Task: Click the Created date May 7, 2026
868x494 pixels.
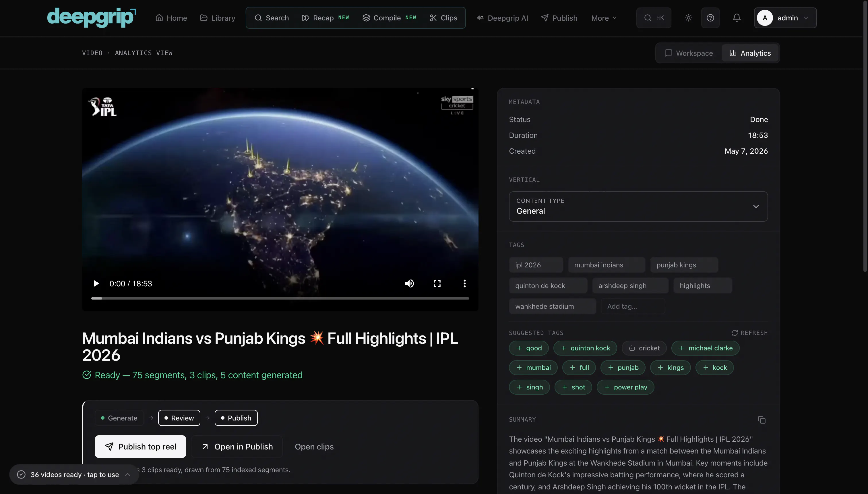Action: click(x=746, y=151)
